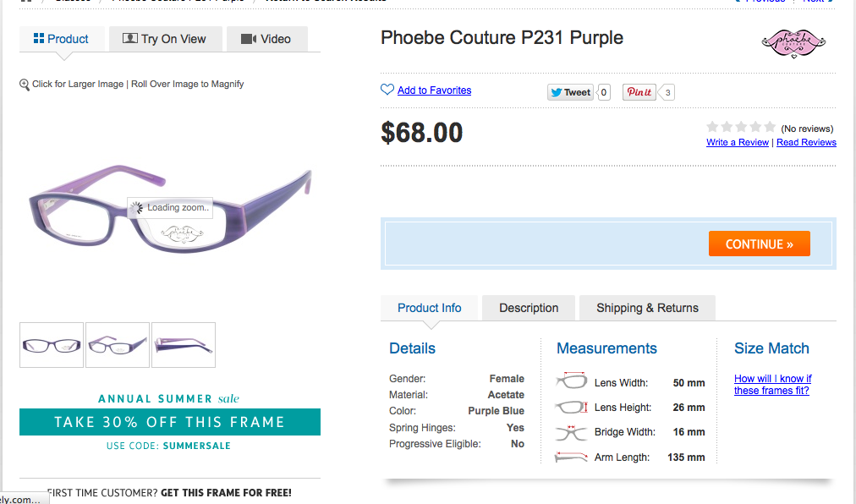Click the heart favorites icon
The height and width of the screenshot is (504, 856).
tap(387, 90)
